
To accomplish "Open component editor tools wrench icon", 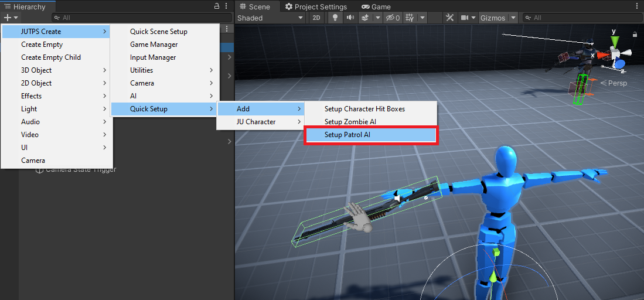I will [449, 18].
